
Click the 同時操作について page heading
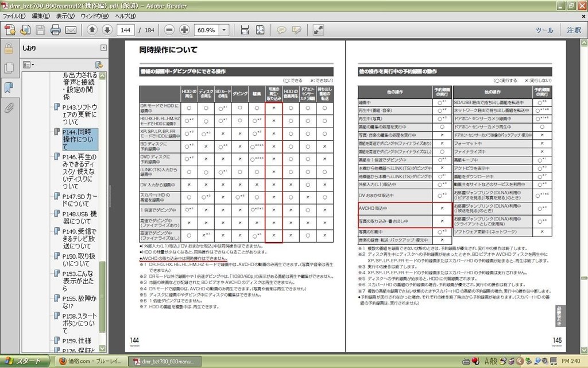tap(168, 49)
